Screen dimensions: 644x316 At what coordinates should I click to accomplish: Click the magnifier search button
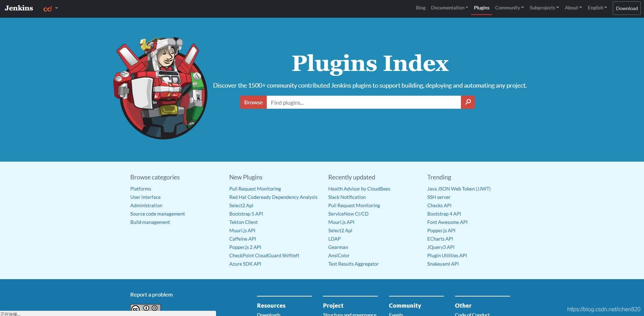[x=468, y=102]
